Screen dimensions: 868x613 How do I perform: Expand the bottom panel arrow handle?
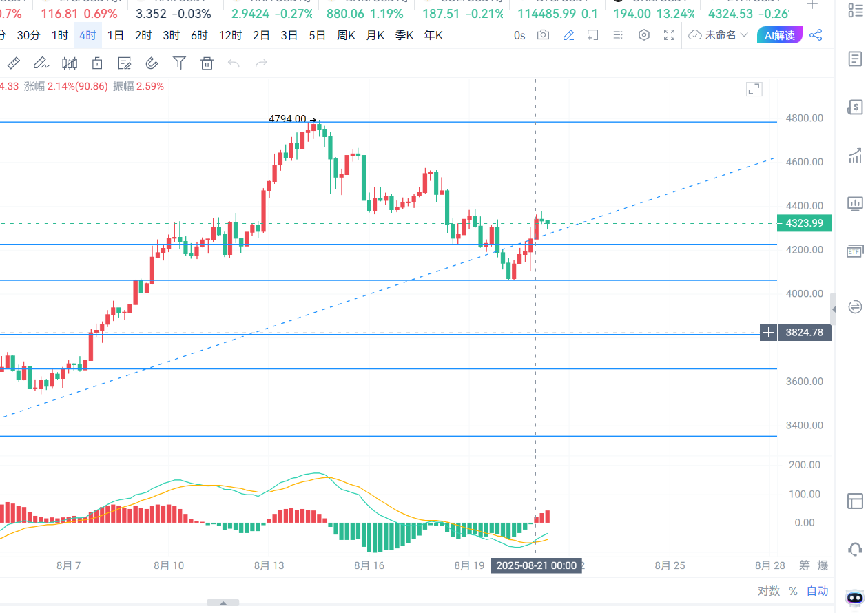[223, 603]
